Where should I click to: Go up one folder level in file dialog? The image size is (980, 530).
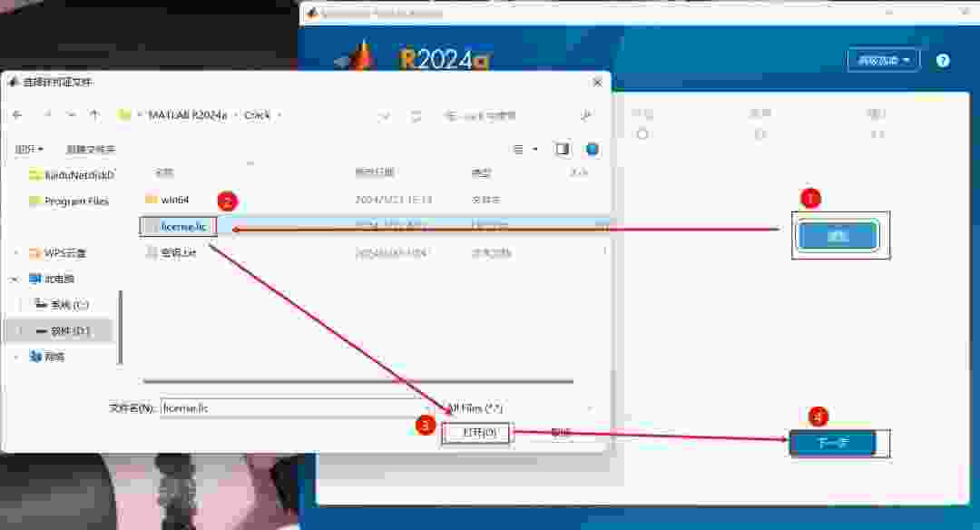point(94,115)
